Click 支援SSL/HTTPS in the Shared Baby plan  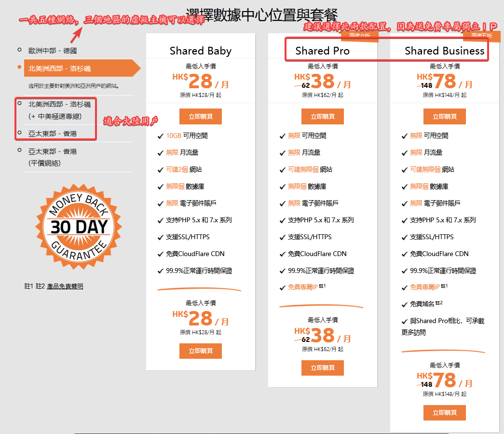pyautogui.click(x=188, y=237)
